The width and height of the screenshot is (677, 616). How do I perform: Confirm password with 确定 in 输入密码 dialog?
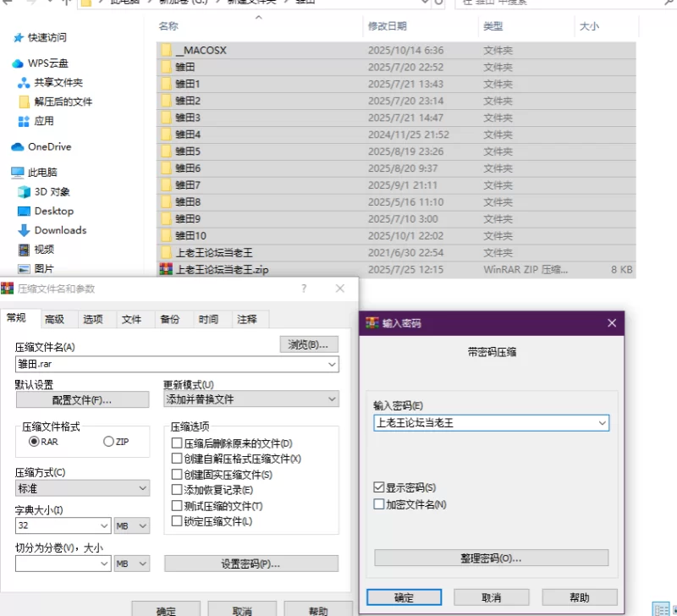tap(405, 597)
